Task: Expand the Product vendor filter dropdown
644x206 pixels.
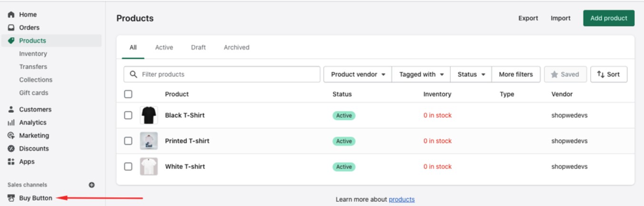Action: pyautogui.click(x=358, y=75)
